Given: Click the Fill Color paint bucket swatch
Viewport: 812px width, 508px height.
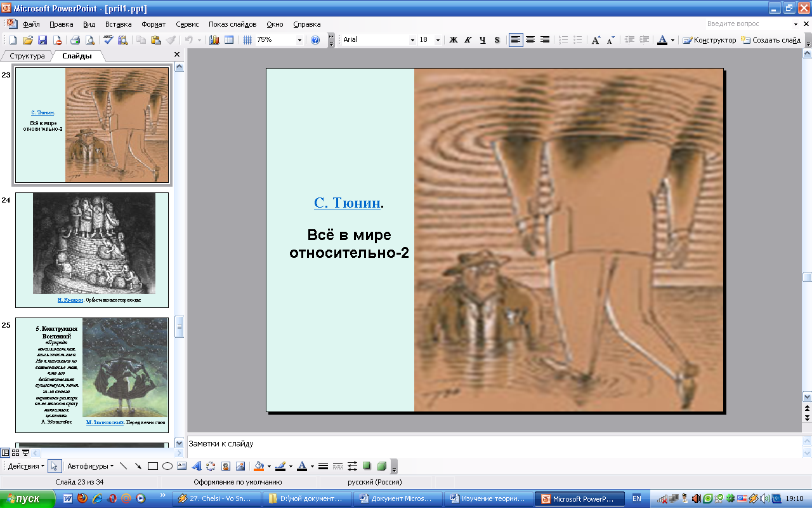Looking at the screenshot, I should [258, 466].
